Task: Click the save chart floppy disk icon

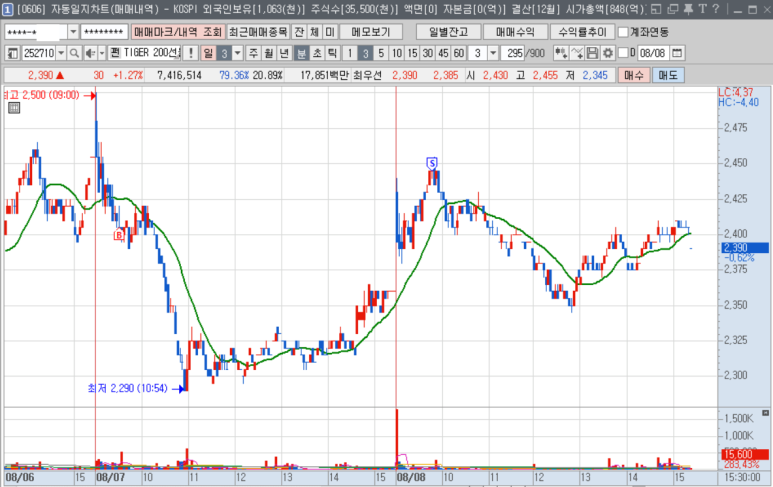Action: 592,53
